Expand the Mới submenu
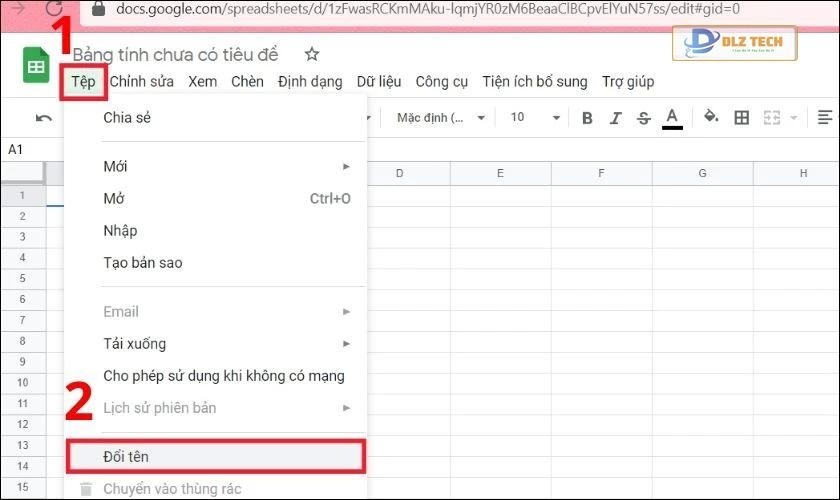This screenshot has height=500, width=840. click(347, 167)
